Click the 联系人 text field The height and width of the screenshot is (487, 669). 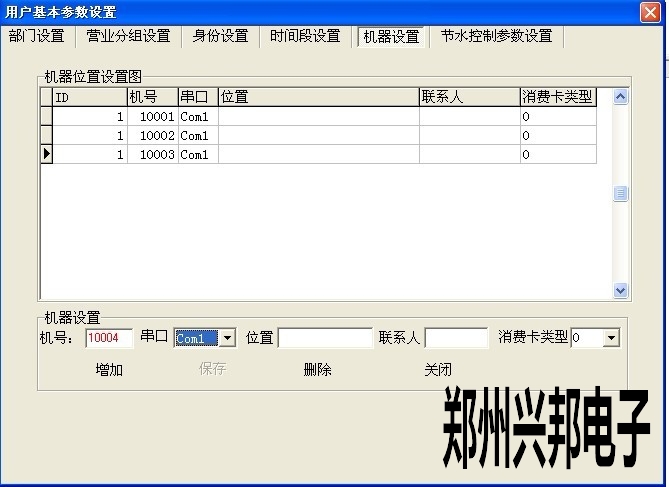coord(456,338)
